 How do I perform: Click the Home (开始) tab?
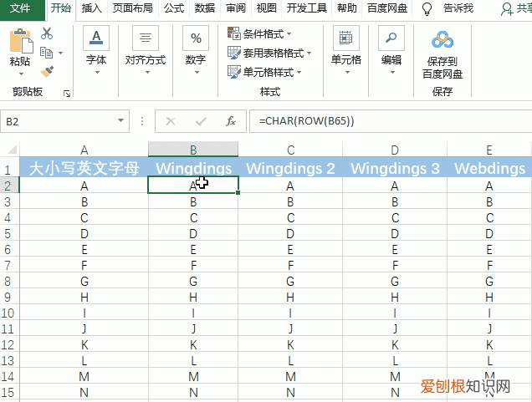click(61, 8)
